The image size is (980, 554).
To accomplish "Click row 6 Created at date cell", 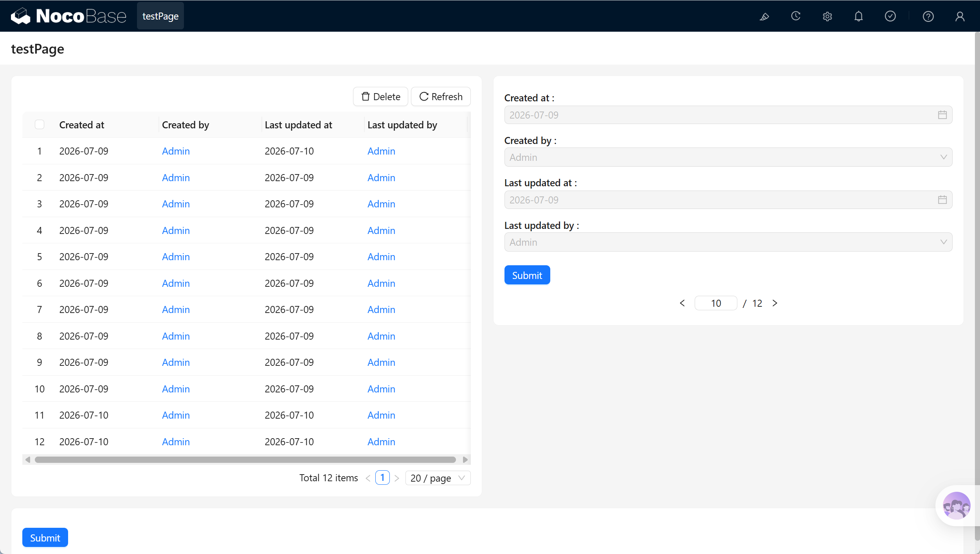I will (84, 283).
